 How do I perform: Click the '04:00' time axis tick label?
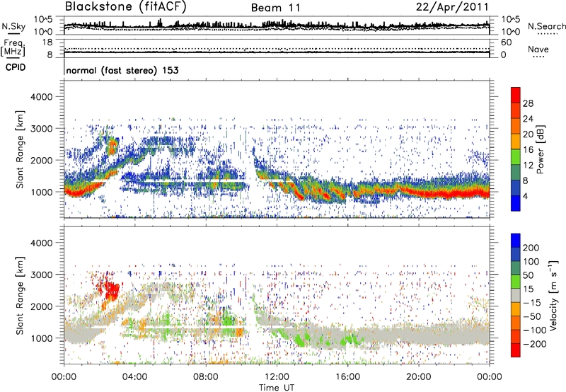(x=134, y=377)
